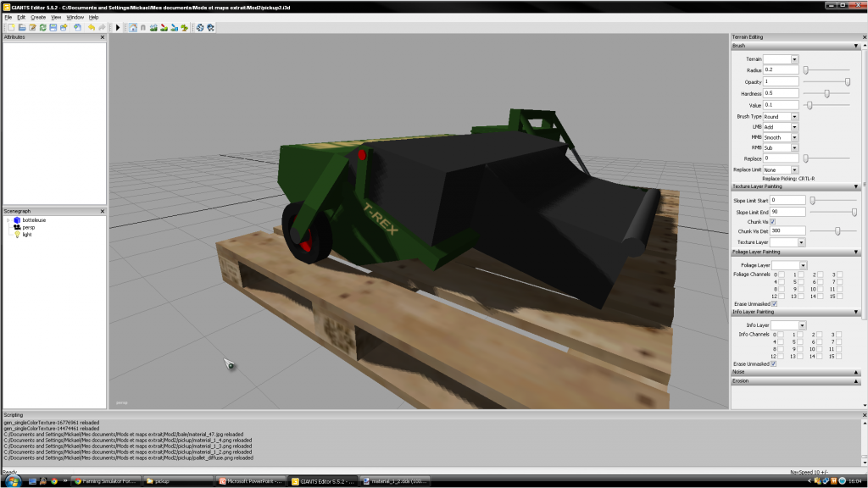The width and height of the screenshot is (868, 488).
Task: Select the terrain sculpt mode icon
Action: coord(153,28)
